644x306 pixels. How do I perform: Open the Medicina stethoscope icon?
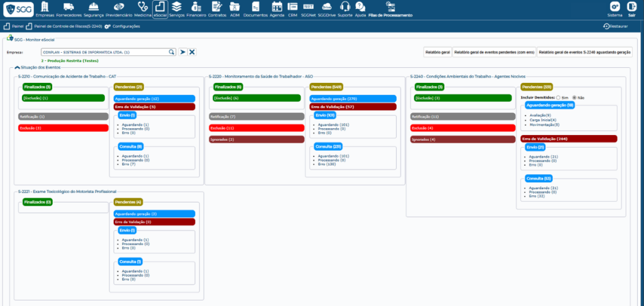pyautogui.click(x=143, y=7)
